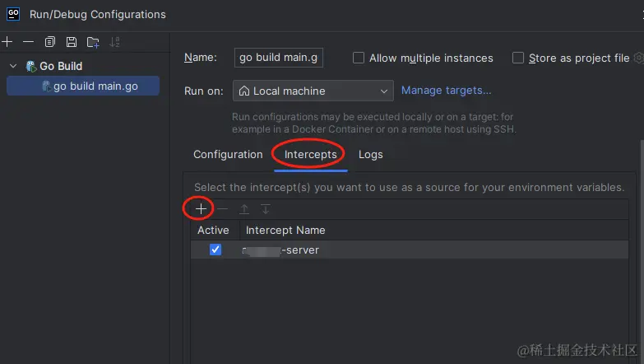
Task: Collapse the Go Build tree node
Action: point(13,66)
